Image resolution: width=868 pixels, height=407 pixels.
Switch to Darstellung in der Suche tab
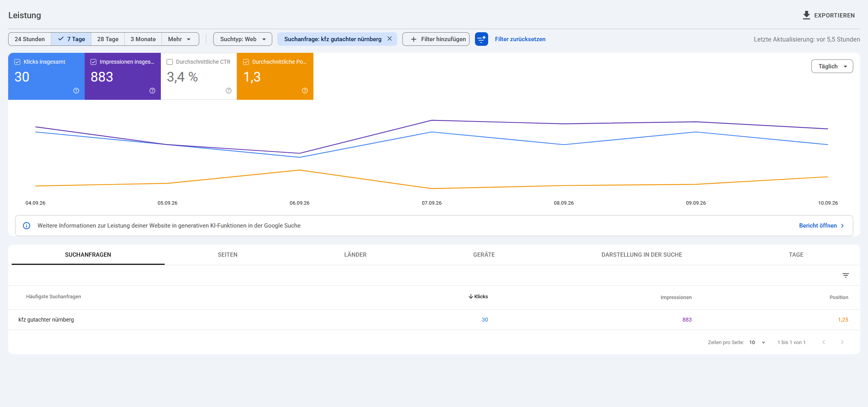click(x=642, y=255)
